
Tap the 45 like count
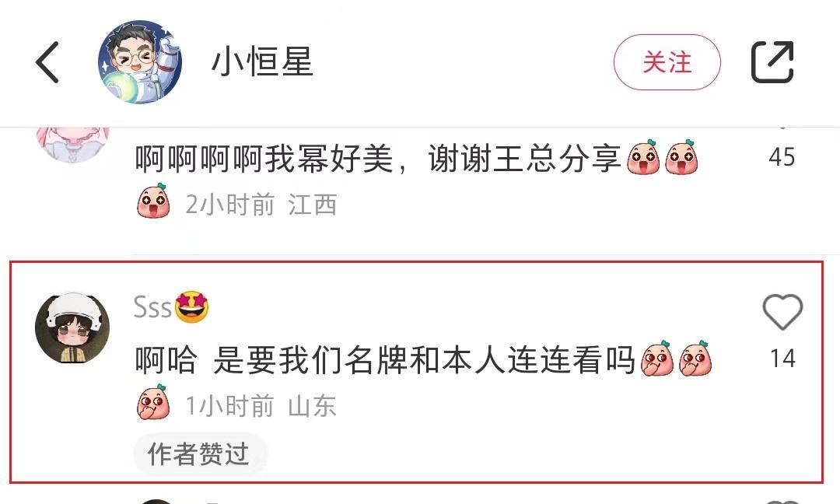[782, 157]
